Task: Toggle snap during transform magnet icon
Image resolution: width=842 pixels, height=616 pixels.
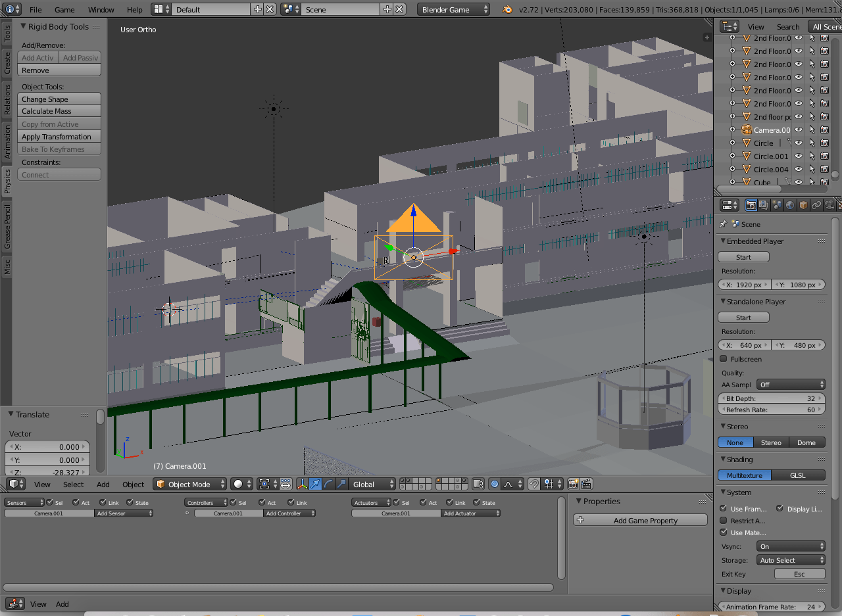Action: 534,484
